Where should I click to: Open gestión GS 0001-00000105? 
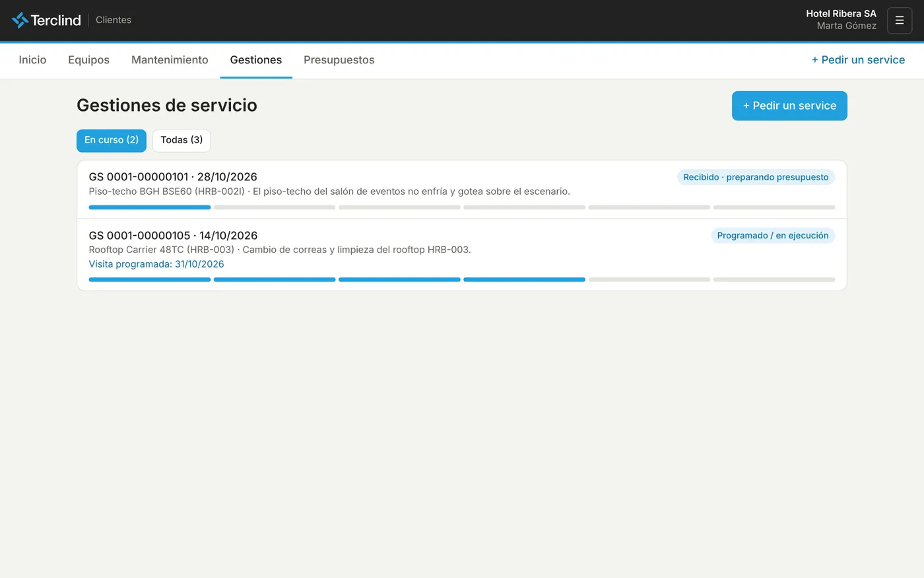pyautogui.click(x=462, y=255)
